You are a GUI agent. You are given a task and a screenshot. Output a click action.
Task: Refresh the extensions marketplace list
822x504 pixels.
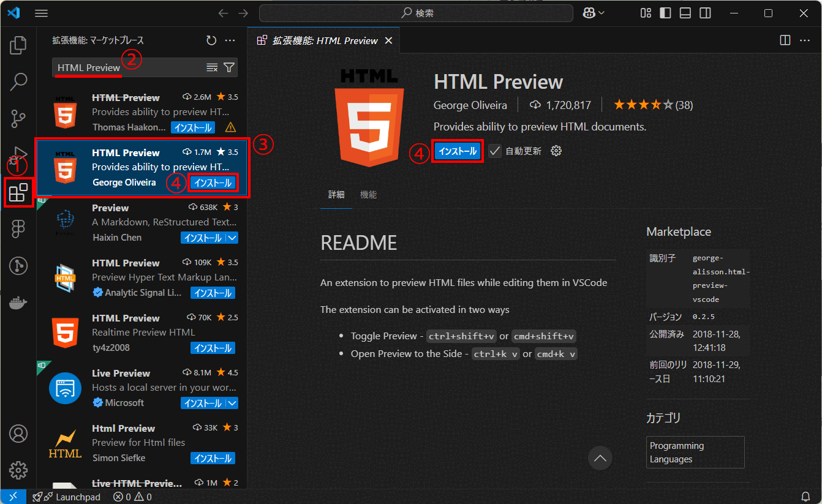(211, 40)
